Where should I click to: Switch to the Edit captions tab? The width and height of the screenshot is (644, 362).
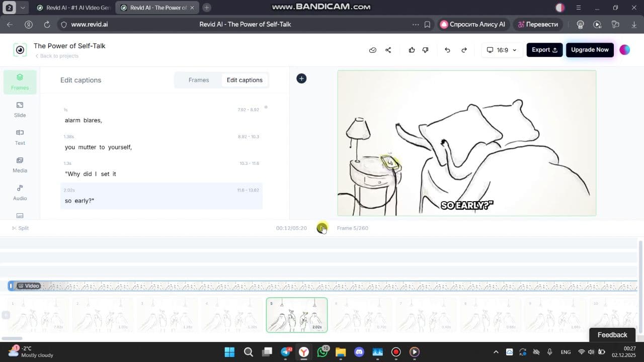click(x=245, y=80)
